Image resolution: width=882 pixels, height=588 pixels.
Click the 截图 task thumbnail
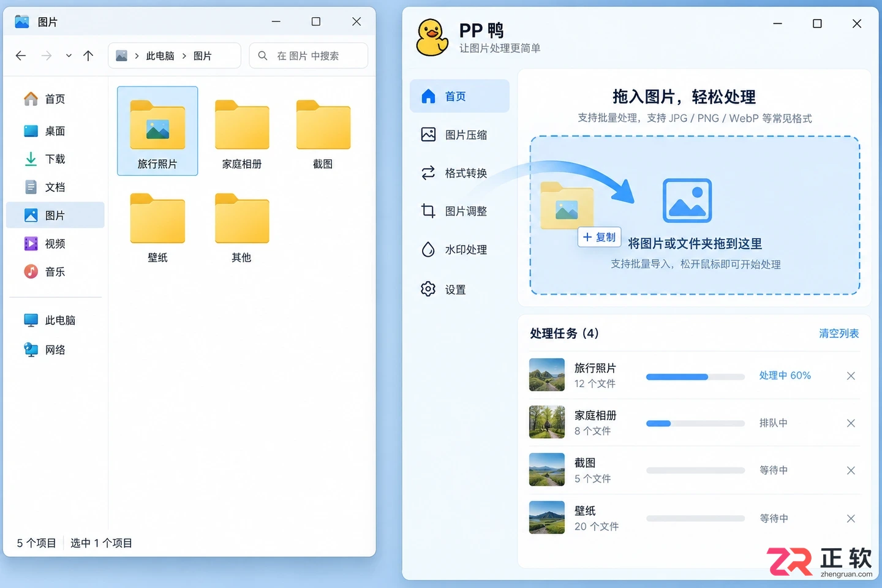coord(547,470)
